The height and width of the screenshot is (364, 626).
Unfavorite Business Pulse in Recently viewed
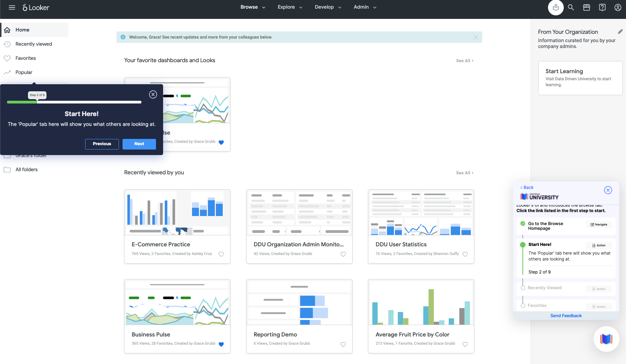point(221,344)
